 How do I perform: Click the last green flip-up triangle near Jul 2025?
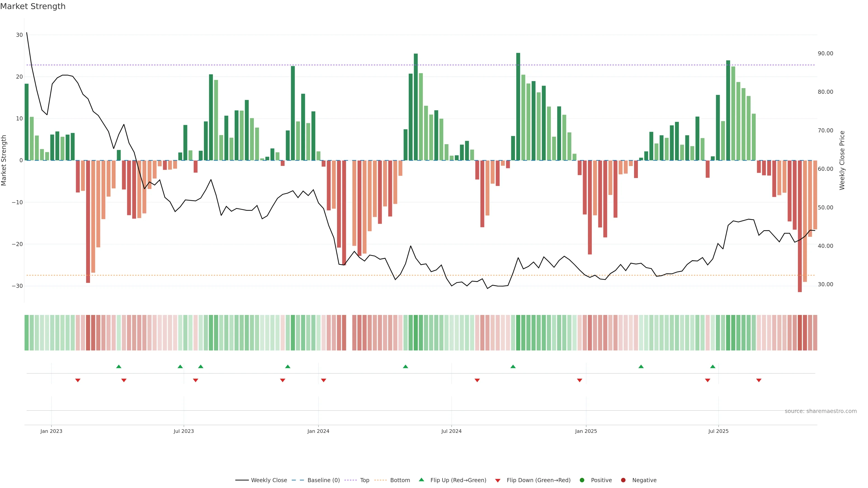click(x=713, y=366)
